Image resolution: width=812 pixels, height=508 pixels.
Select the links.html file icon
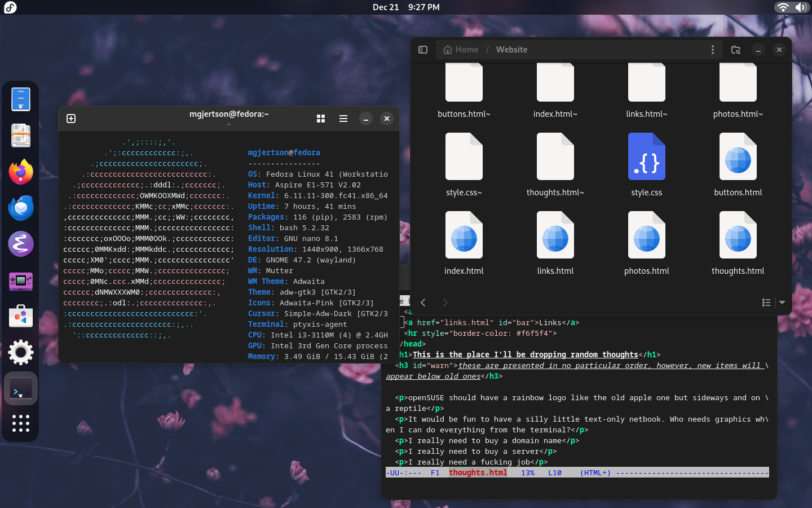[555, 235]
